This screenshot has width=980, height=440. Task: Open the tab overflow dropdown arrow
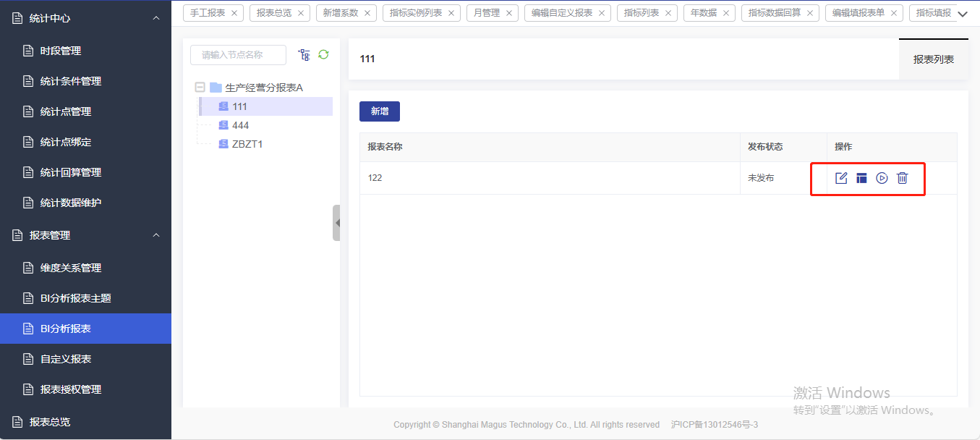click(962, 14)
